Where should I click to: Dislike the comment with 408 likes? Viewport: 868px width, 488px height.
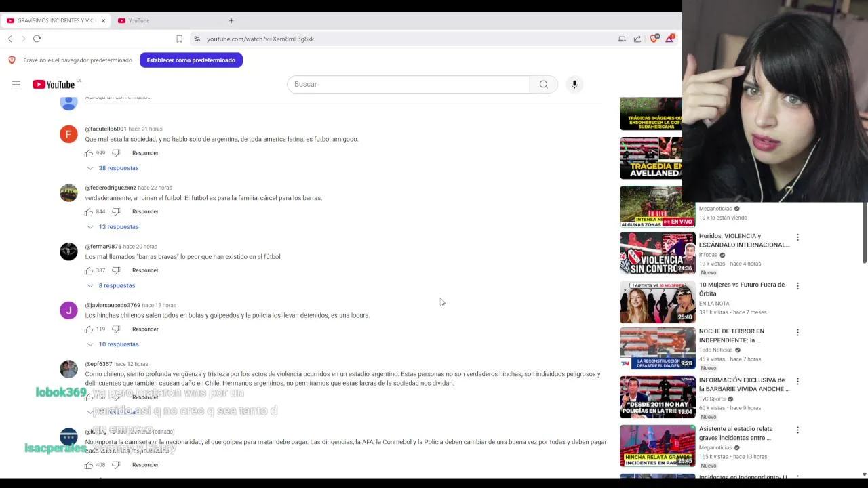tap(116, 465)
